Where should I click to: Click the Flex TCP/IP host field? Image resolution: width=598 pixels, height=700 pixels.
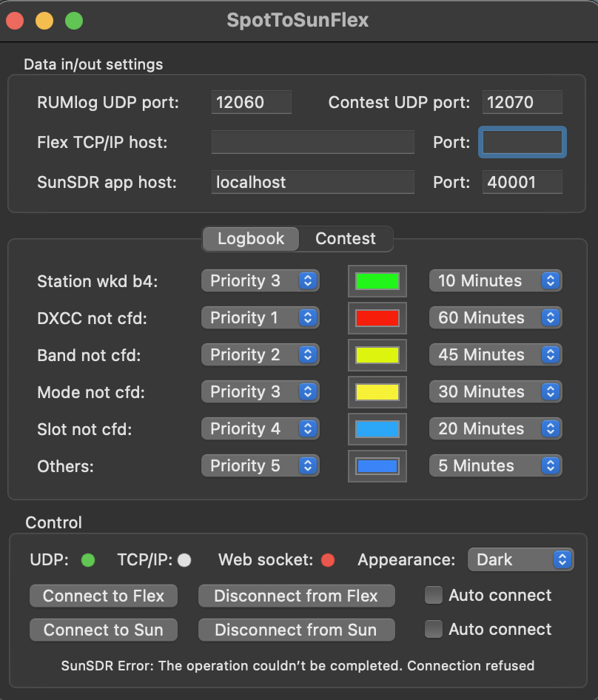[312, 142]
